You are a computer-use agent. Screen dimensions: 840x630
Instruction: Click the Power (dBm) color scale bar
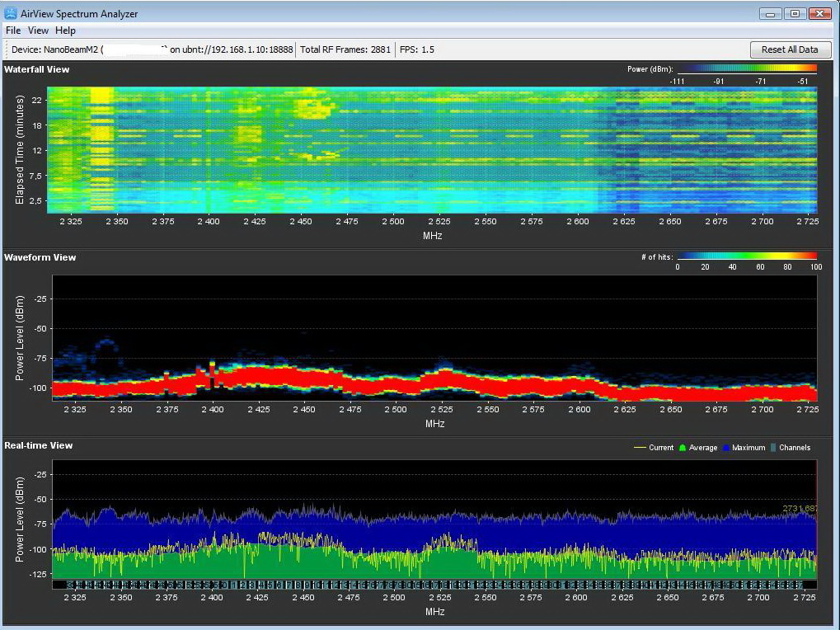(747, 69)
